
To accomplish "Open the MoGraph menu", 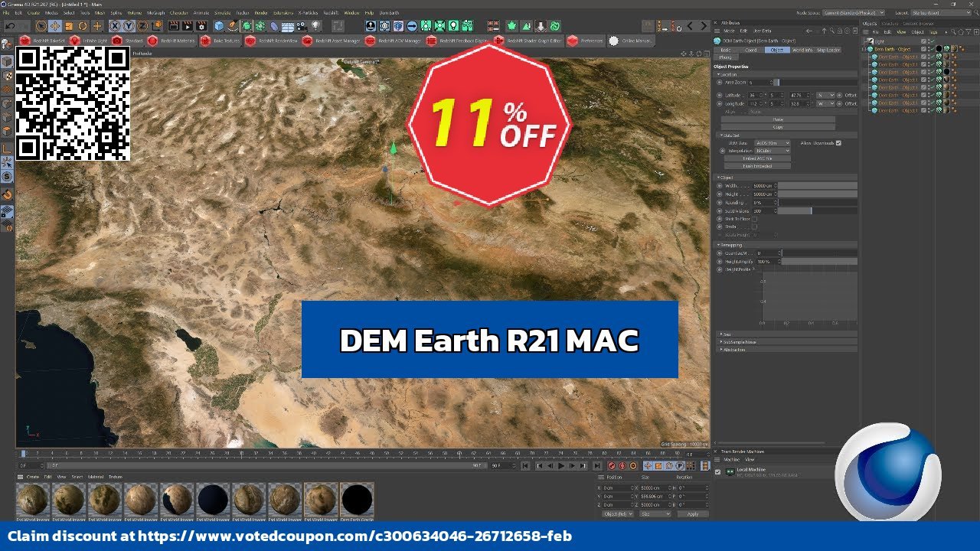I will point(155,13).
